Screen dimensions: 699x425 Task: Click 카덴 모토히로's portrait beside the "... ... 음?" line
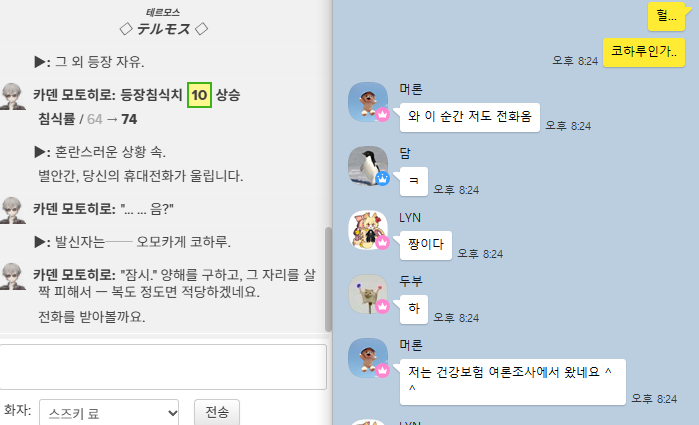12,210
